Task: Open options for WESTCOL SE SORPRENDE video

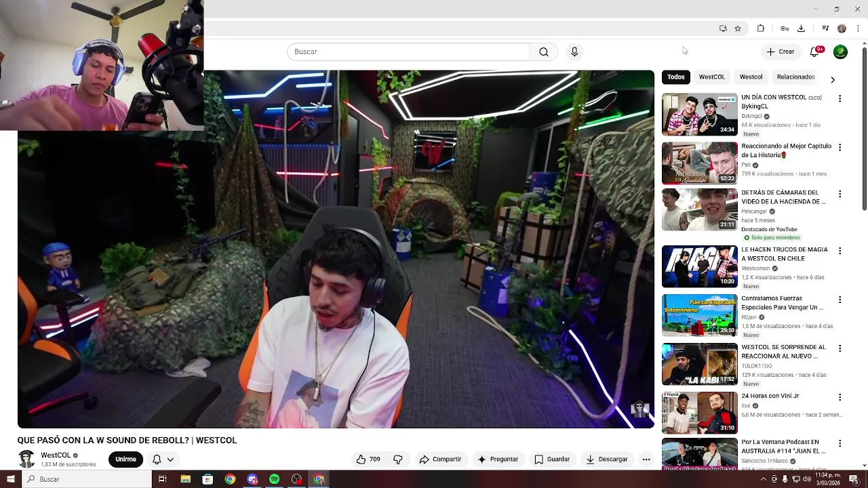Action: [x=840, y=348]
